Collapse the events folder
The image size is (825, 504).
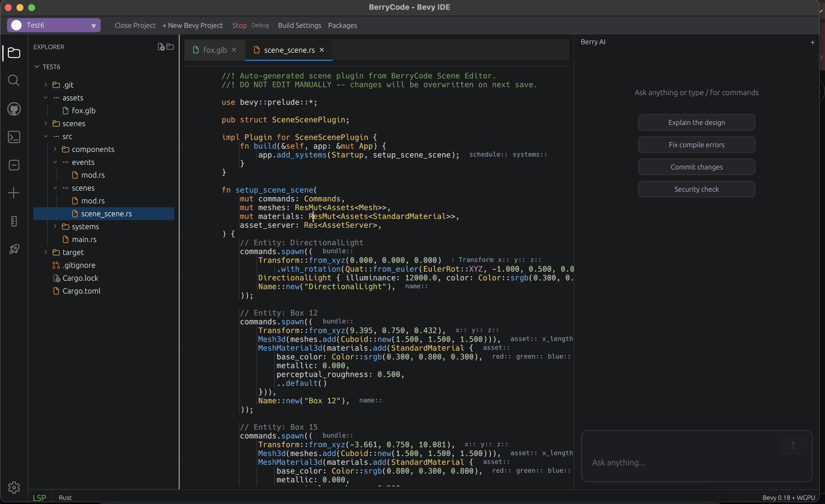click(55, 162)
